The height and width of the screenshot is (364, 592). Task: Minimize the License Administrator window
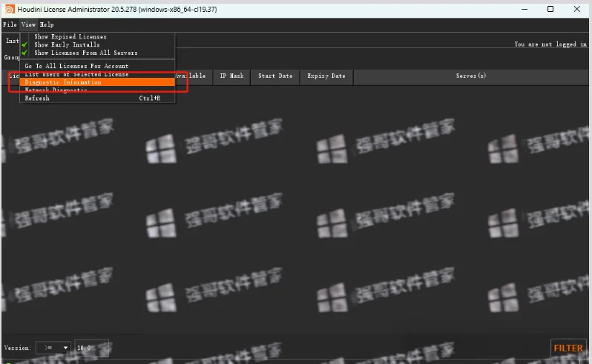524,9
